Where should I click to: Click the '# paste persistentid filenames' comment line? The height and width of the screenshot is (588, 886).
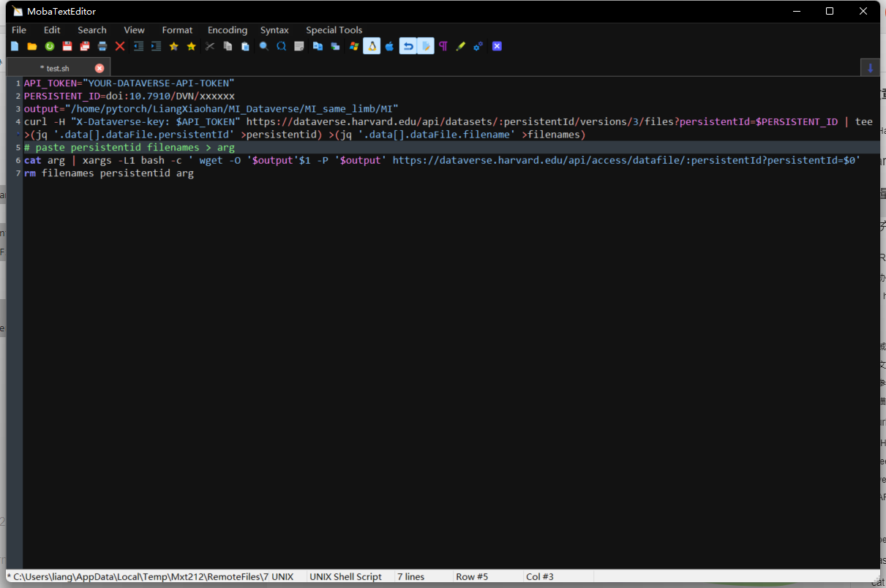coord(129,147)
